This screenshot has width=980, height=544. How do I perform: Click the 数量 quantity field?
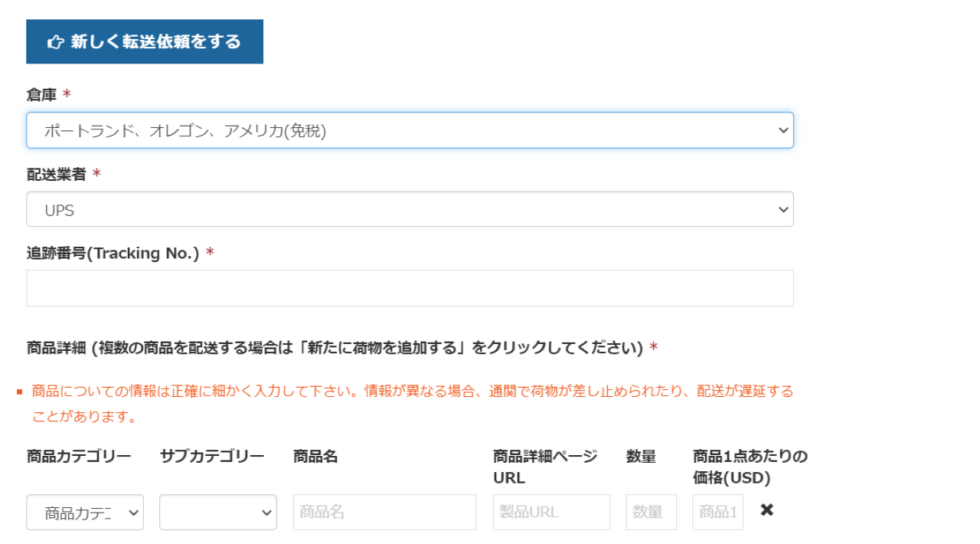pos(651,512)
